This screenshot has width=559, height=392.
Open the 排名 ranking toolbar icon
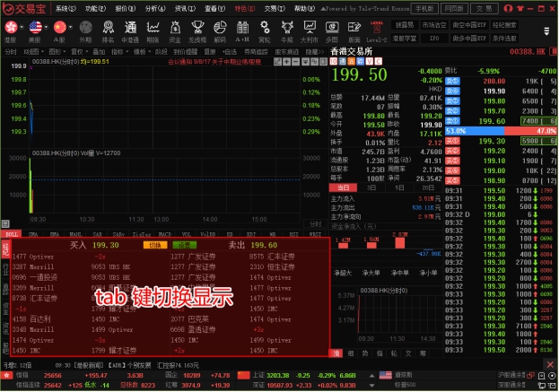pyautogui.click(x=108, y=30)
